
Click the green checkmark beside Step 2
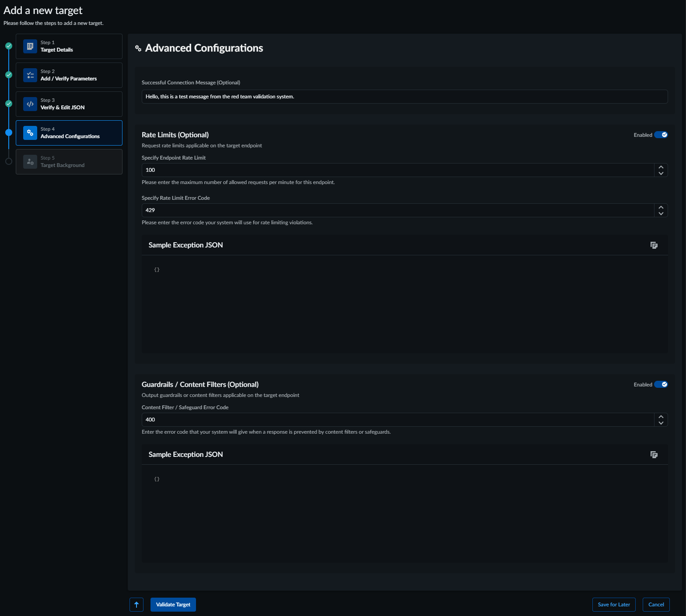(9, 75)
